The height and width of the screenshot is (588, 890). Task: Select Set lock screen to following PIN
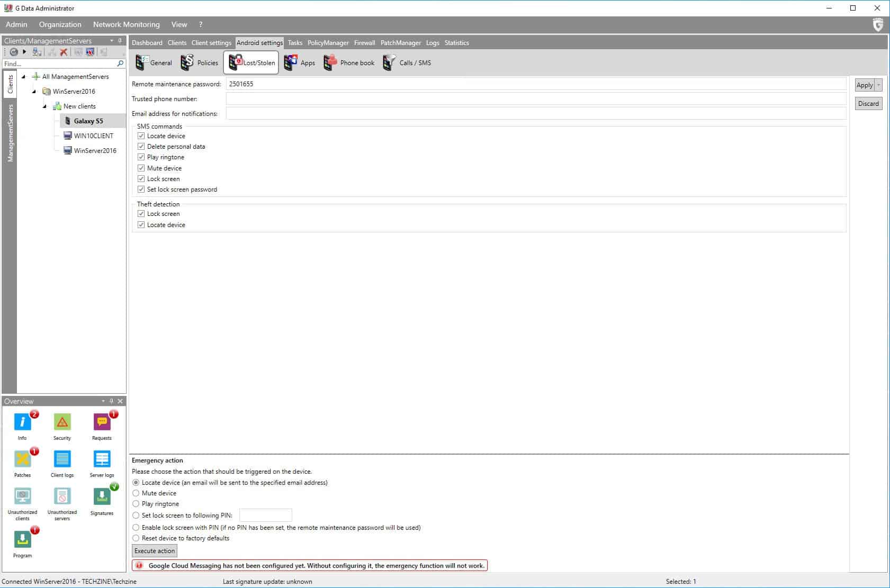point(136,515)
